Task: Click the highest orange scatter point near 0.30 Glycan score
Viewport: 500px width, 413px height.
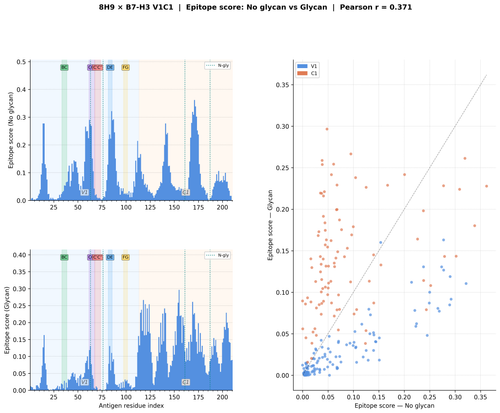Action: (327, 129)
